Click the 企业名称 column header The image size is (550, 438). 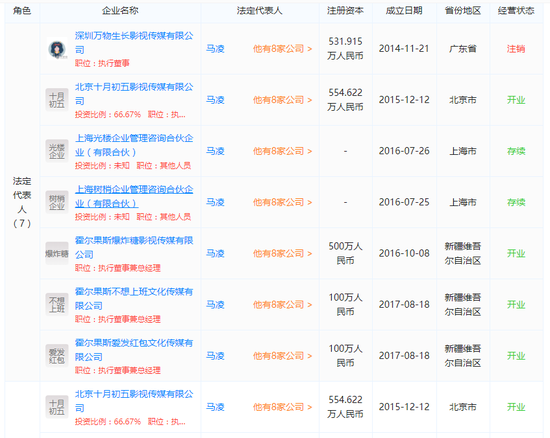point(120,11)
